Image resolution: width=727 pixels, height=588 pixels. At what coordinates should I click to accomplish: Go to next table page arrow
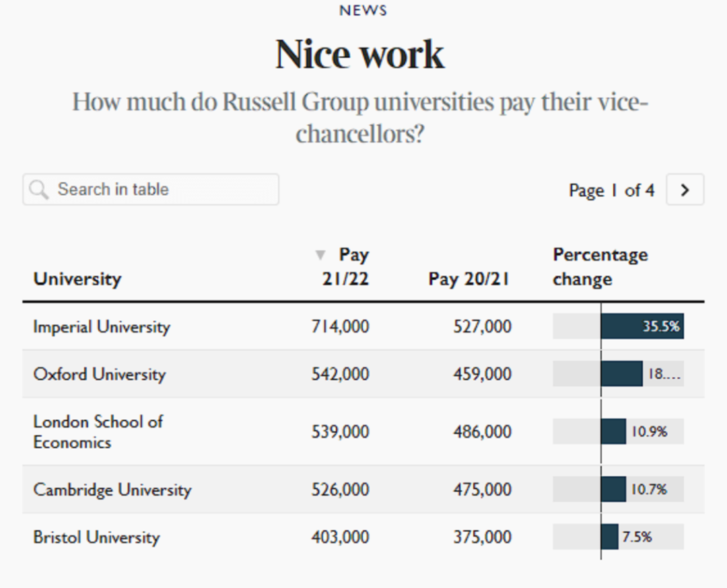pos(685,190)
